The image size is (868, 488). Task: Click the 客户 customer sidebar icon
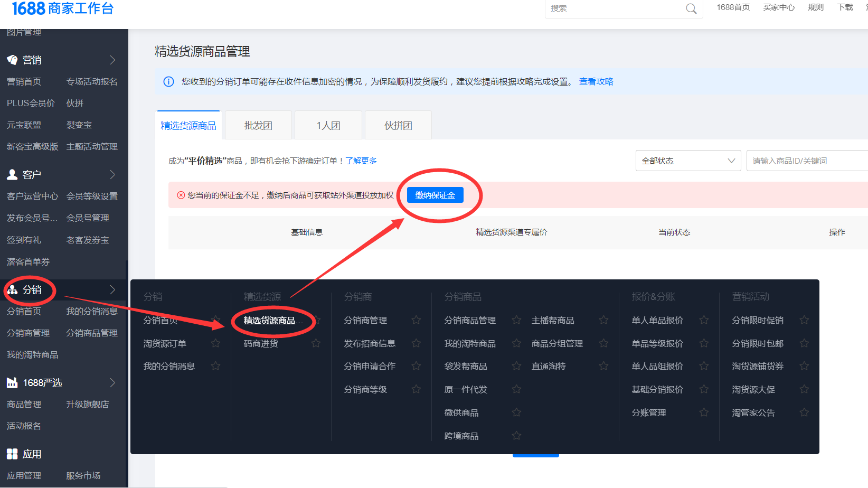(x=12, y=175)
